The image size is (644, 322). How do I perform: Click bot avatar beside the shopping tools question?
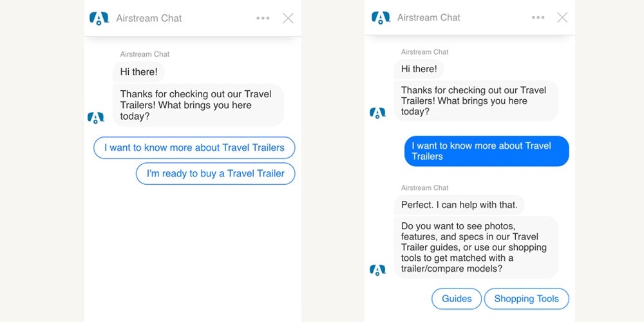[x=377, y=270]
